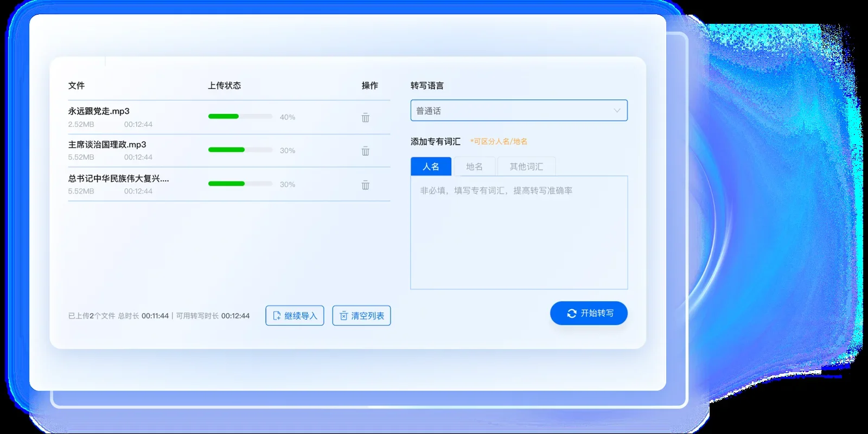Click the 添加专有词汇 label
Screen dimensions: 868x434
435,142
